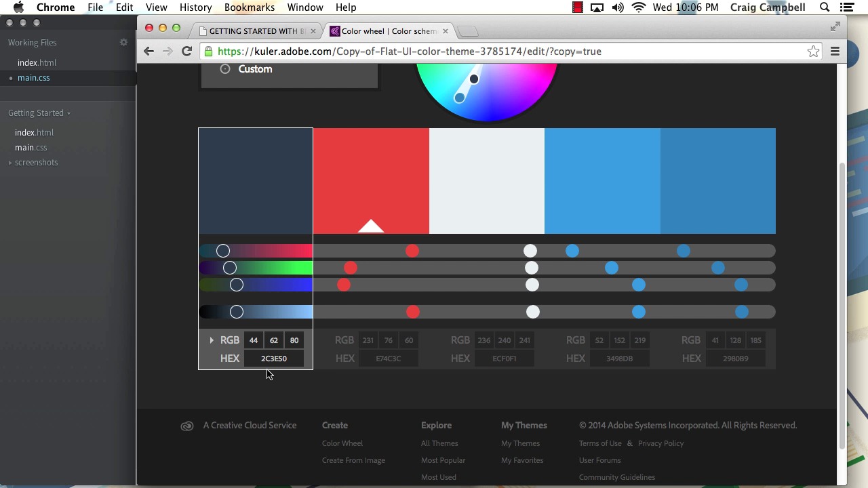Open the Help menu

pyautogui.click(x=346, y=7)
